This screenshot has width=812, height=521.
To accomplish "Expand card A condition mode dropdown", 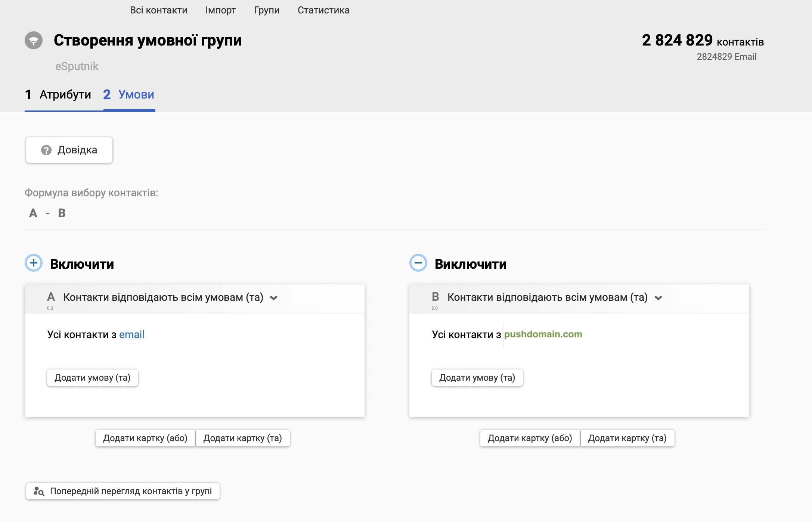I will [274, 298].
